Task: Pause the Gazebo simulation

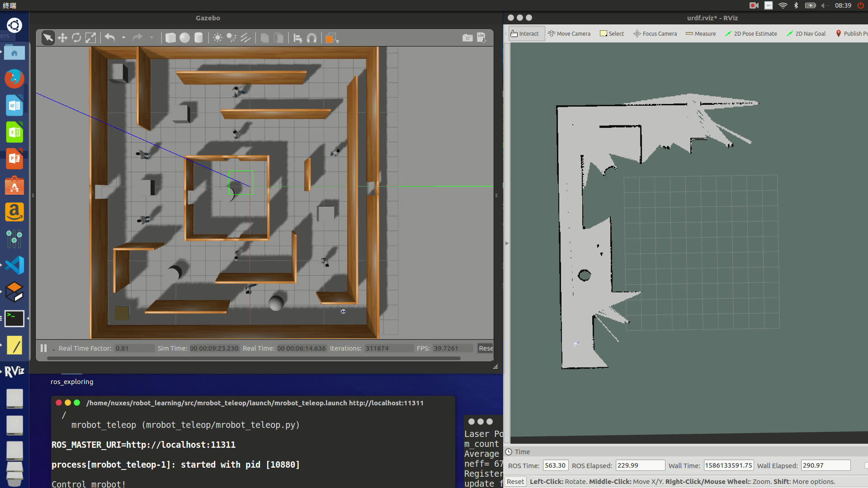Action: click(43, 348)
